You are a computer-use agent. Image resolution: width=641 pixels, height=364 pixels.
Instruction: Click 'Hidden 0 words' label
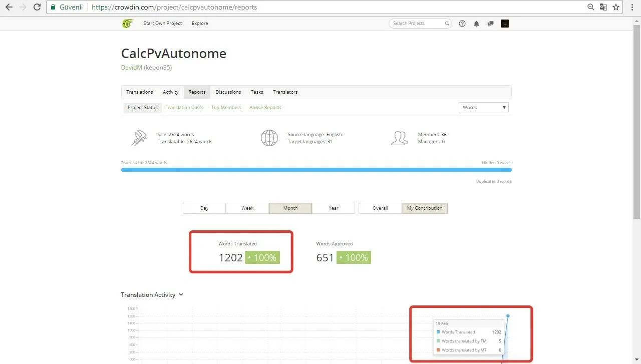pos(496,163)
